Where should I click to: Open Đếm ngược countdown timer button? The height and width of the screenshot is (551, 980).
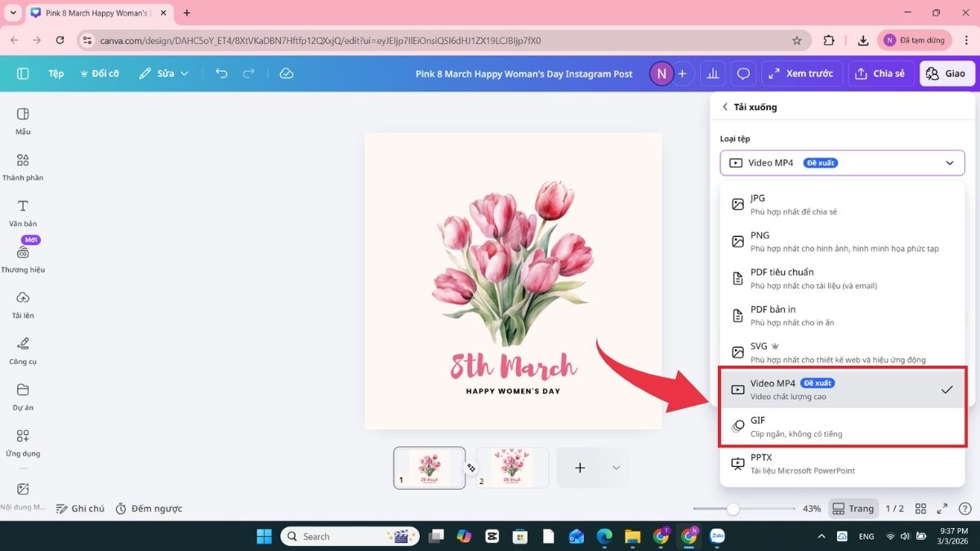pos(149,509)
